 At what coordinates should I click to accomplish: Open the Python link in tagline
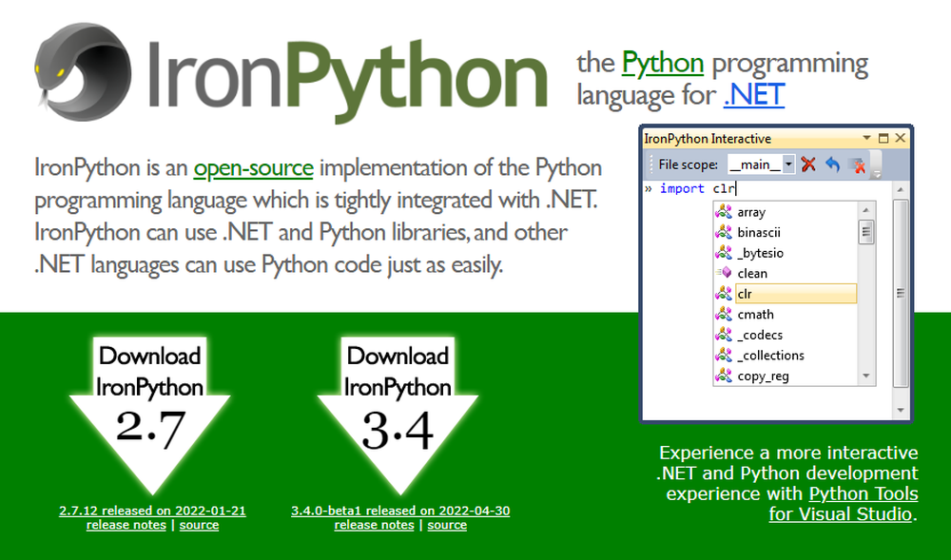[662, 63]
